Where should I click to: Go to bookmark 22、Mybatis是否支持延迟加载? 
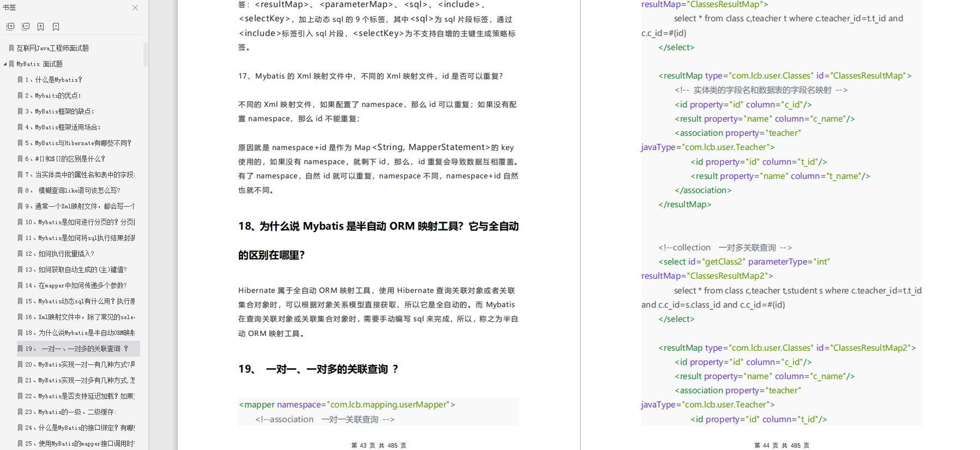[80, 396]
